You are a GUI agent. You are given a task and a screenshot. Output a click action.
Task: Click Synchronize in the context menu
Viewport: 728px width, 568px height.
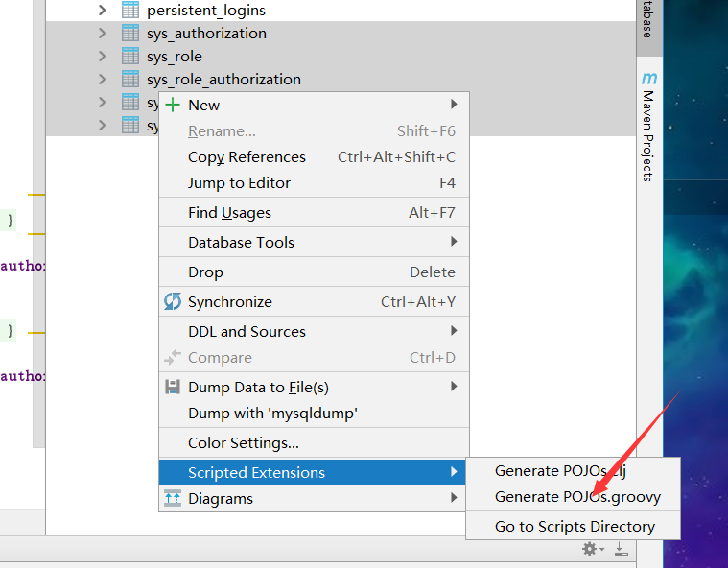click(x=314, y=302)
